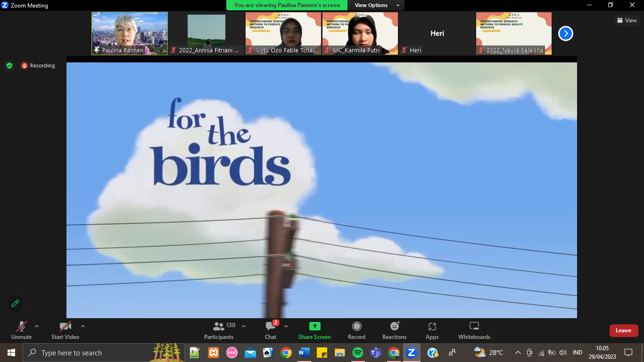This screenshot has height=362, width=644.
Task: Open Microsoft Teams from the taskbar
Action: [x=376, y=353]
